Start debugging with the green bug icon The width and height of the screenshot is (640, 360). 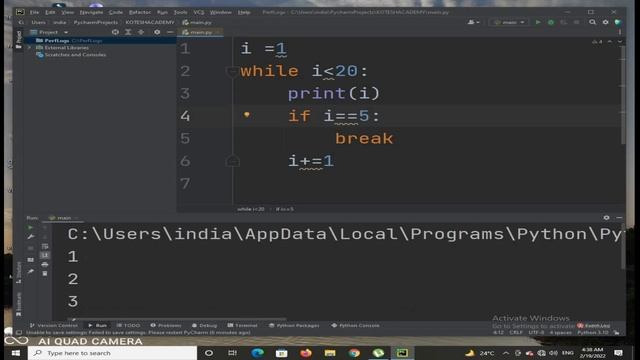coord(551,22)
